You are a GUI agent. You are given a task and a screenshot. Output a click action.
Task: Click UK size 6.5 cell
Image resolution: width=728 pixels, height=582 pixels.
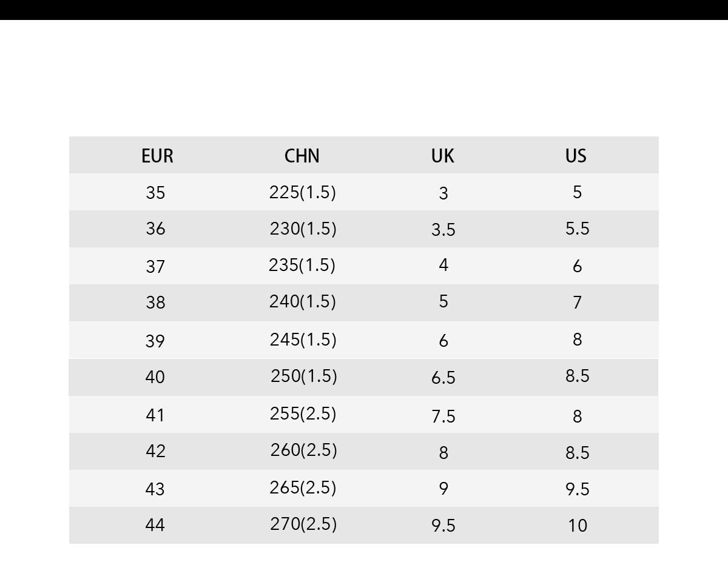coord(443,378)
